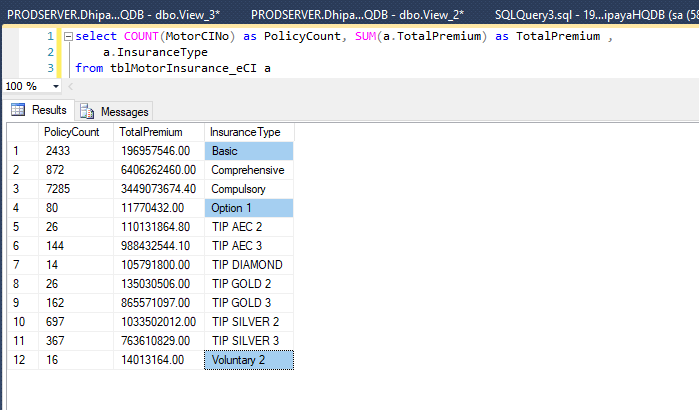Select the Voluntary 2 cell
This screenshot has height=410, width=699.
pyautogui.click(x=249, y=360)
